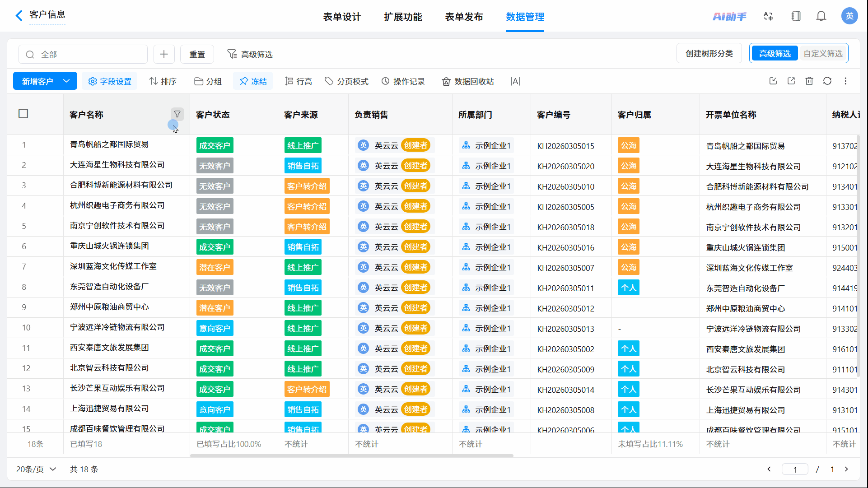The image size is (868, 488).
Task: Click 创建者 badge in 杭州织趣电子商务 row
Action: (x=415, y=206)
